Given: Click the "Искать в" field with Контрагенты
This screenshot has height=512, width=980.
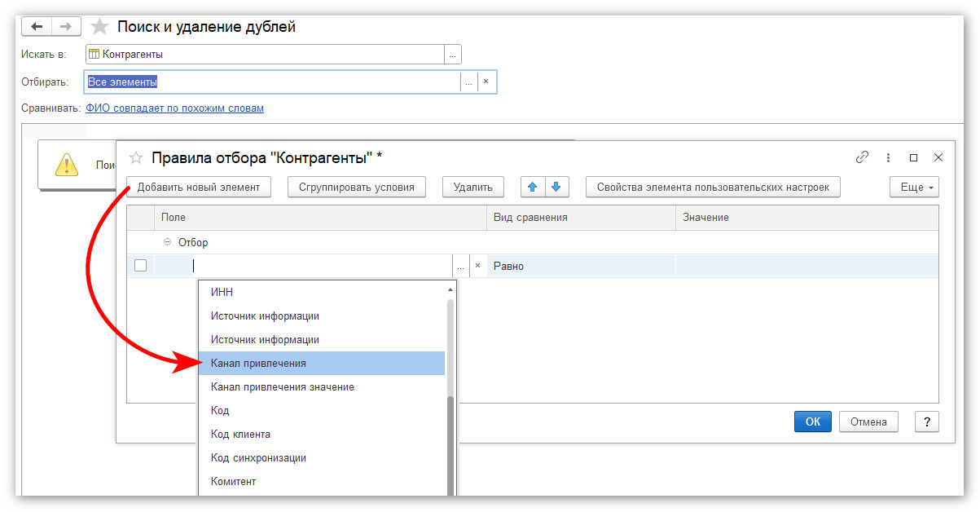Looking at the screenshot, I should pos(265,55).
